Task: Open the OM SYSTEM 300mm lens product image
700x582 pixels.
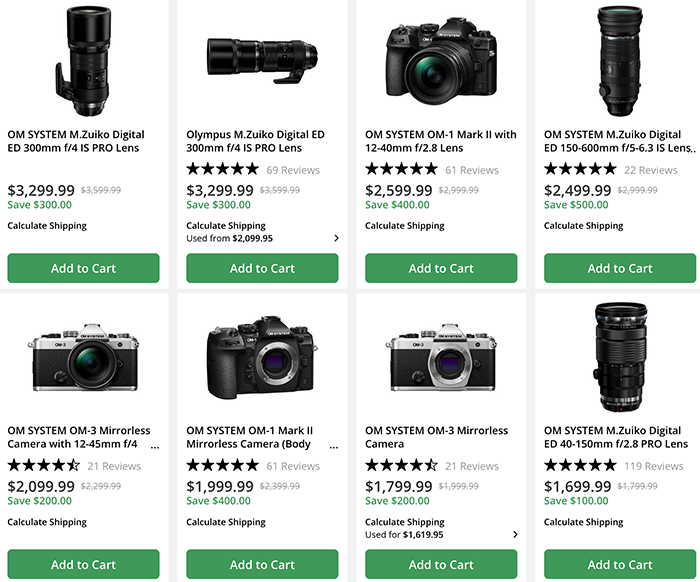Action: coord(83,60)
